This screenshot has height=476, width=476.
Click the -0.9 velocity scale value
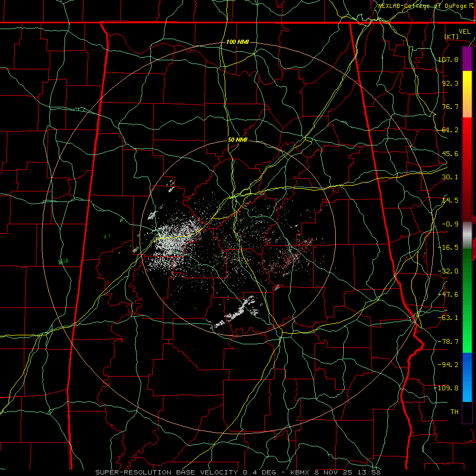(450, 224)
